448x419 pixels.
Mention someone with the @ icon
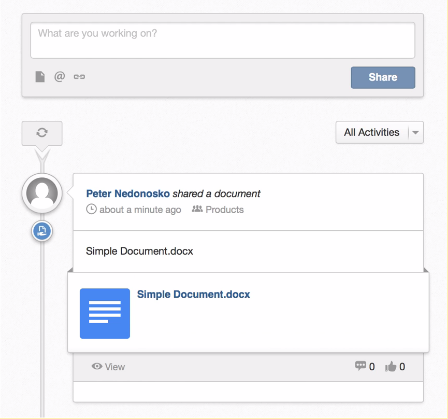[60, 77]
